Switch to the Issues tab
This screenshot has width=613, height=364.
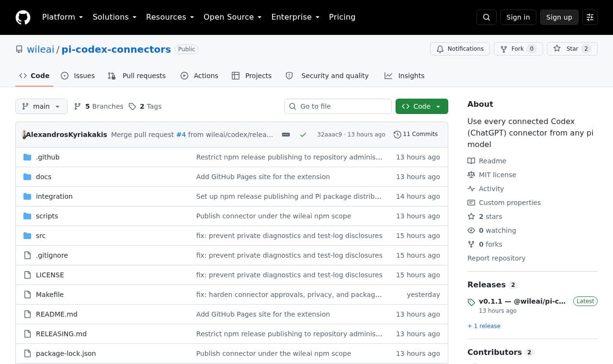78,76
